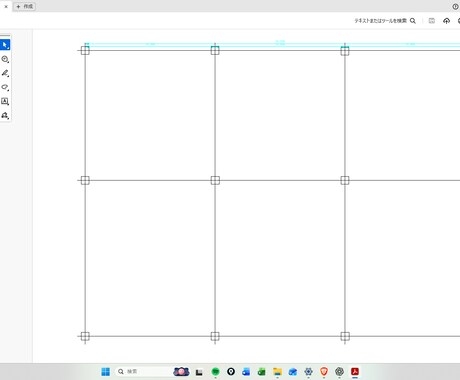Click the cloud upload icon
Viewport: 460px width, 380px height.
(446, 21)
